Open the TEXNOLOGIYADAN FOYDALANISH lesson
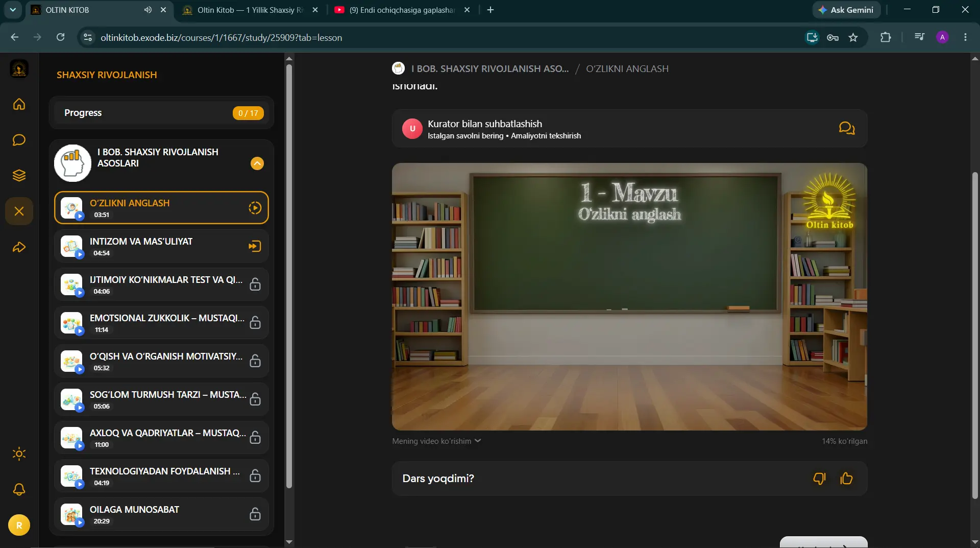 [161, 476]
